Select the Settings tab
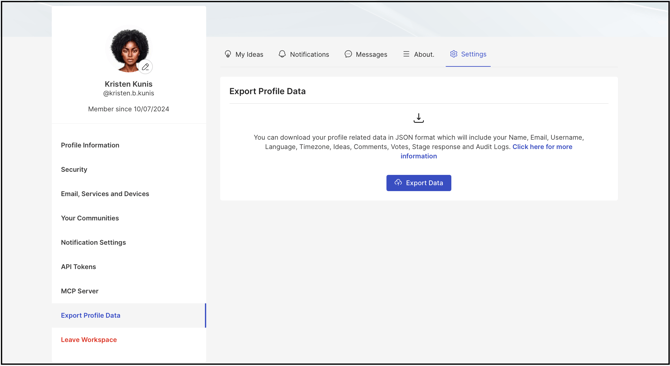 pyautogui.click(x=468, y=54)
